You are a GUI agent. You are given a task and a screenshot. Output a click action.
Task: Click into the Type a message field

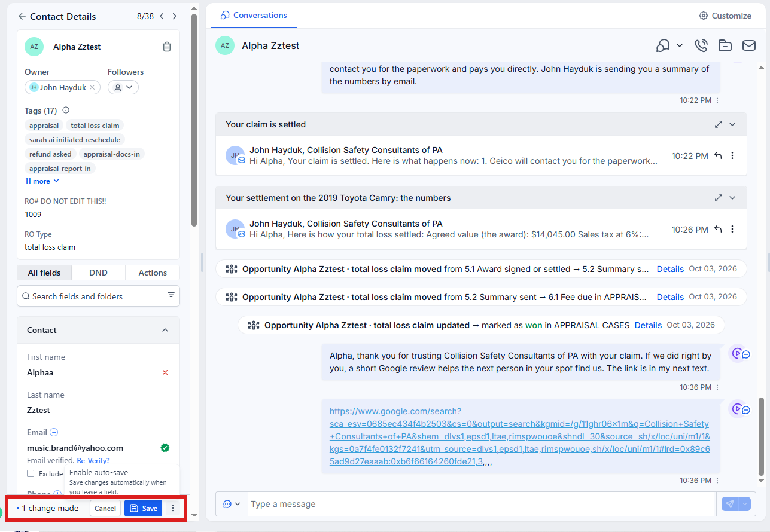tap(482, 504)
